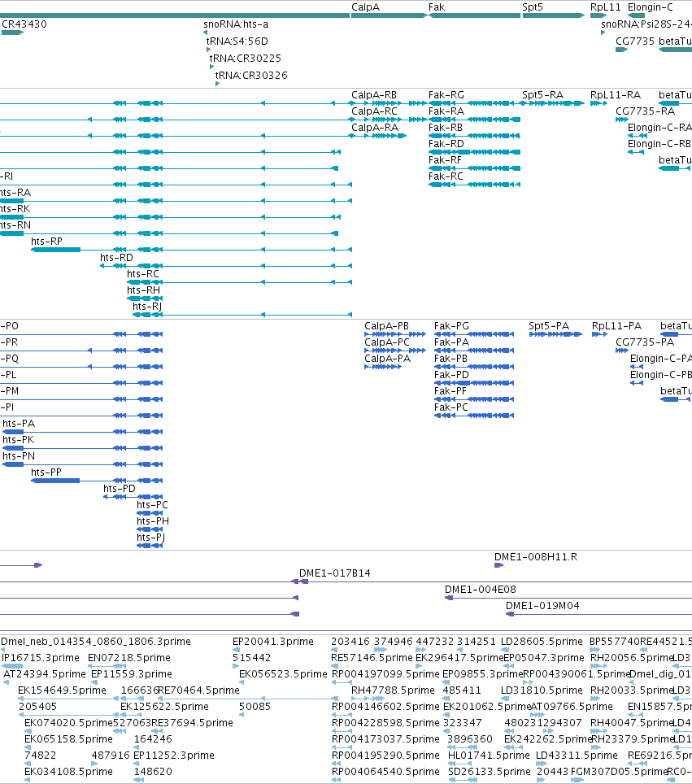Select the DME1-008H11.R clone label

coord(536,556)
